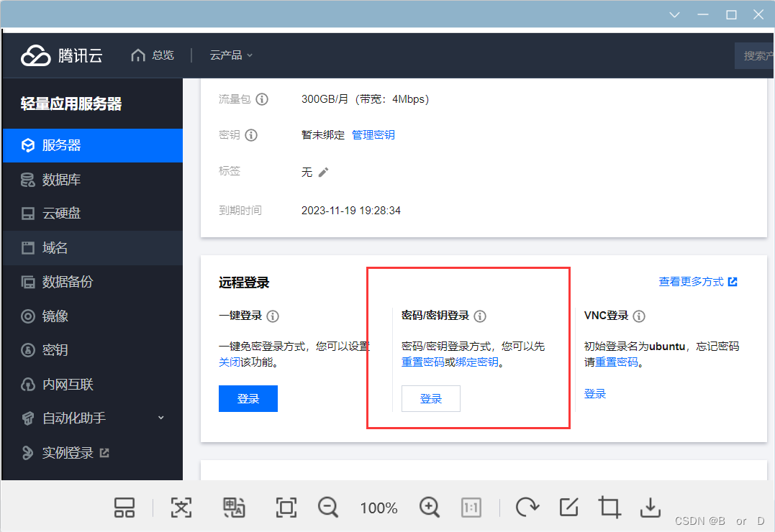Image resolution: width=775 pixels, height=532 pixels.
Task: Click the thumbnail grid view icon in viewer toolbar
Action: pyautogui.click(x=124, y=508)
